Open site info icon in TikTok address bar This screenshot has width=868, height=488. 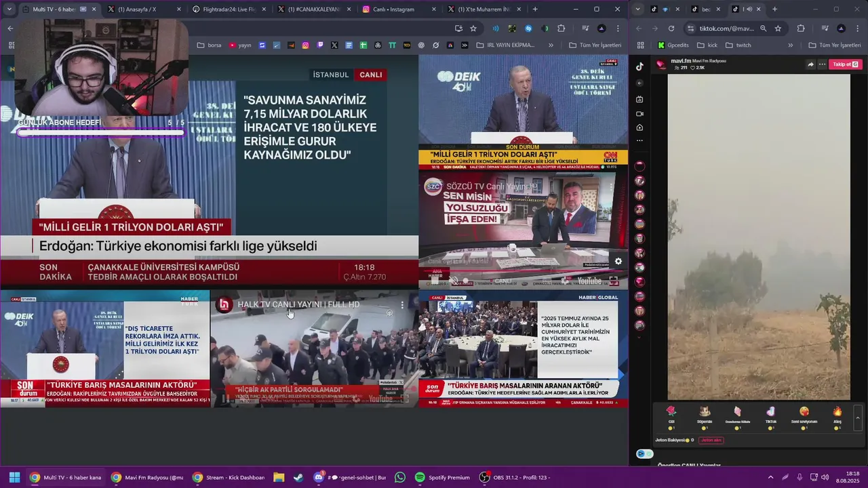(x=690, y=28)
